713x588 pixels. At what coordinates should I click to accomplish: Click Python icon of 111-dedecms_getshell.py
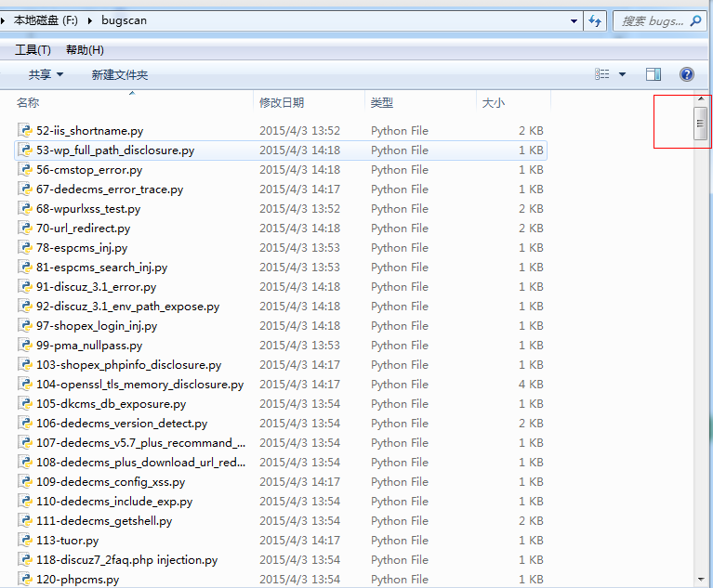pyautogui.click(x=25, y=521)
